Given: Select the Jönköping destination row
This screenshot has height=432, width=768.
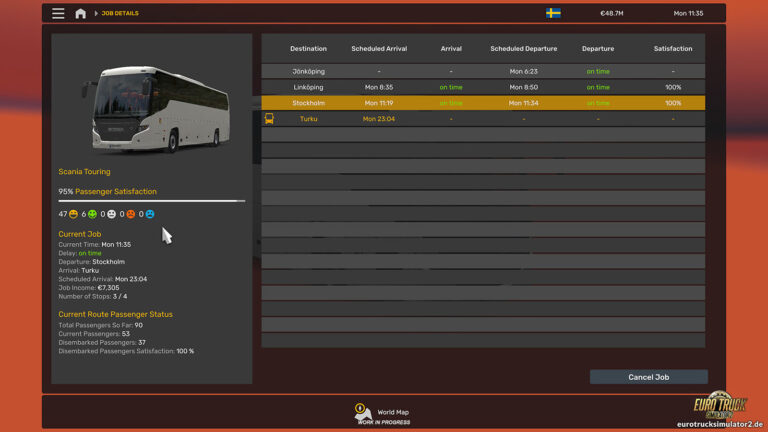Looking at the screenshot, I should tap(483, 72).
